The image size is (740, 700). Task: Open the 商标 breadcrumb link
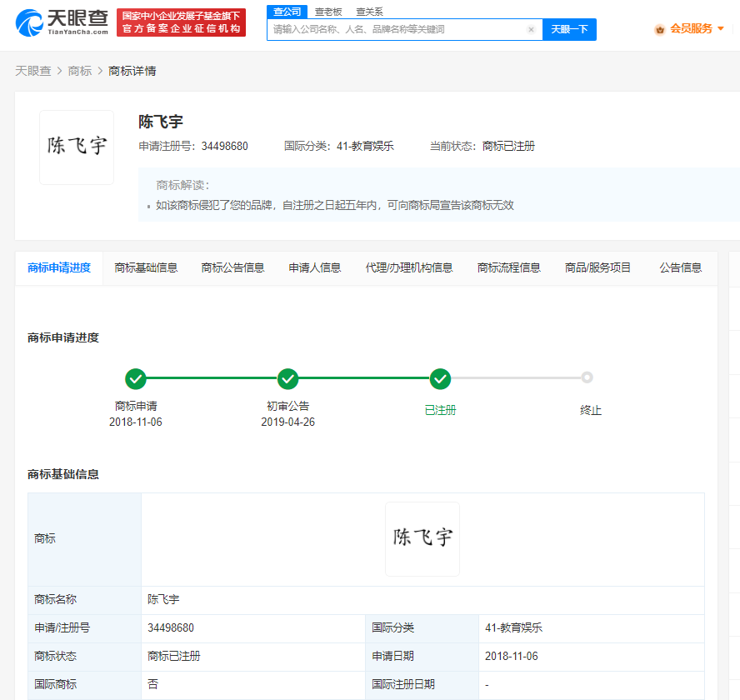[x=80, y=71]
